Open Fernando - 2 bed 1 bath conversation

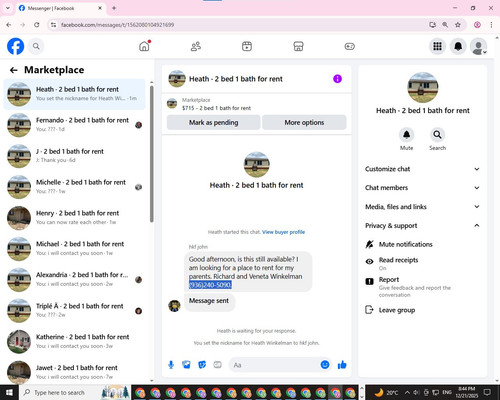click(74, 125)
